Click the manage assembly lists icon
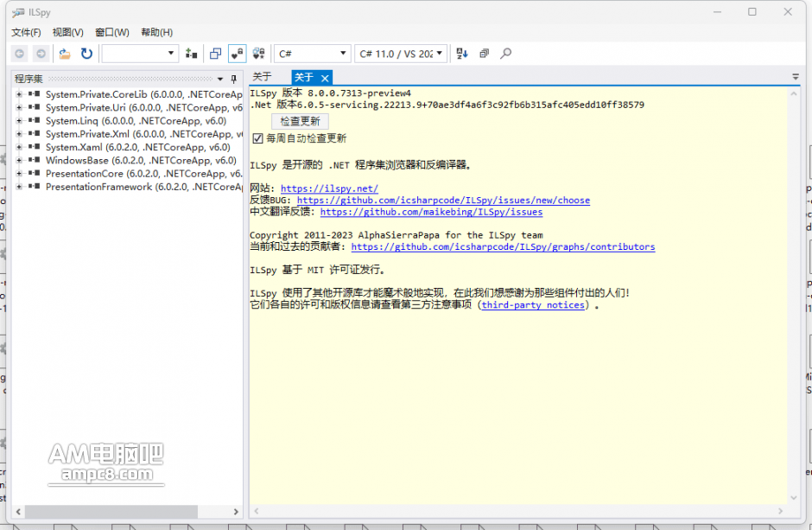The height and width of the screenshot is (530, 812). tap(192, 54)
